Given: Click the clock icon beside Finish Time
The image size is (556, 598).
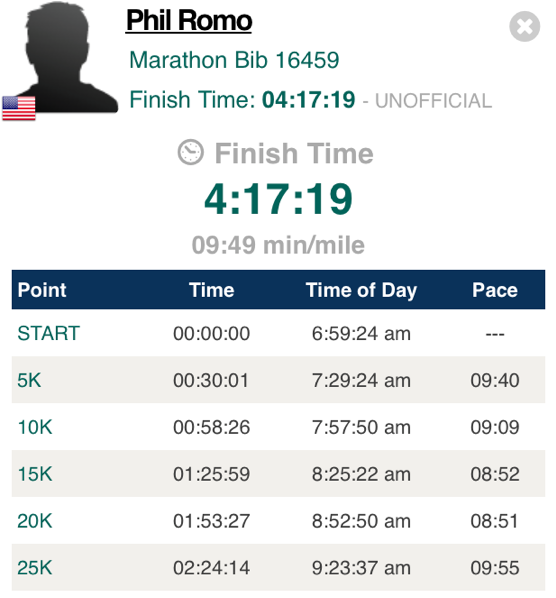Looking at the screenshot, I should tap(190, 153).
